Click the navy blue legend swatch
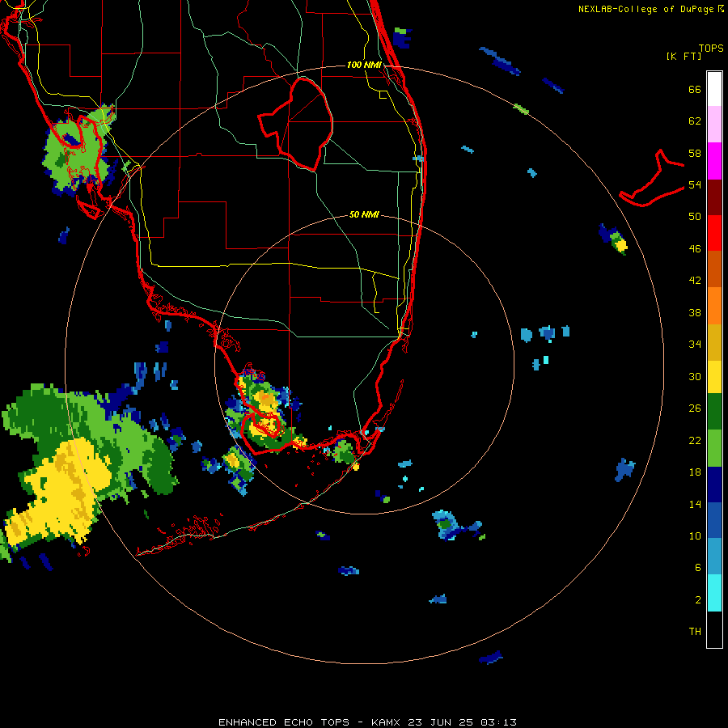This screenshot has height=728, width=728. coord(714,485)
